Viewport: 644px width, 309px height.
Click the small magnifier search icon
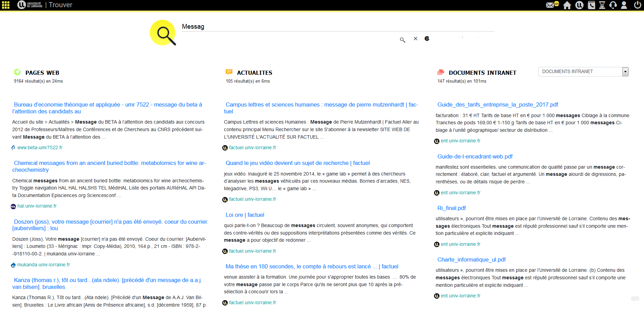pos(403,40)
